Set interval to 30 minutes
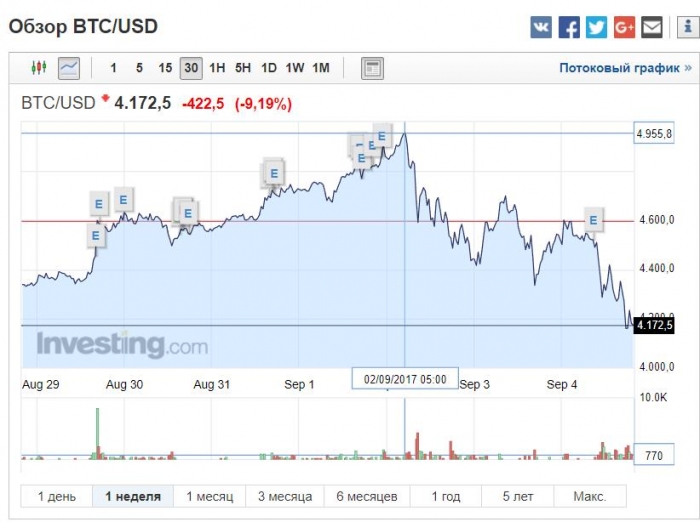Viewport: 700px width, 522px height. coord(191,68)
